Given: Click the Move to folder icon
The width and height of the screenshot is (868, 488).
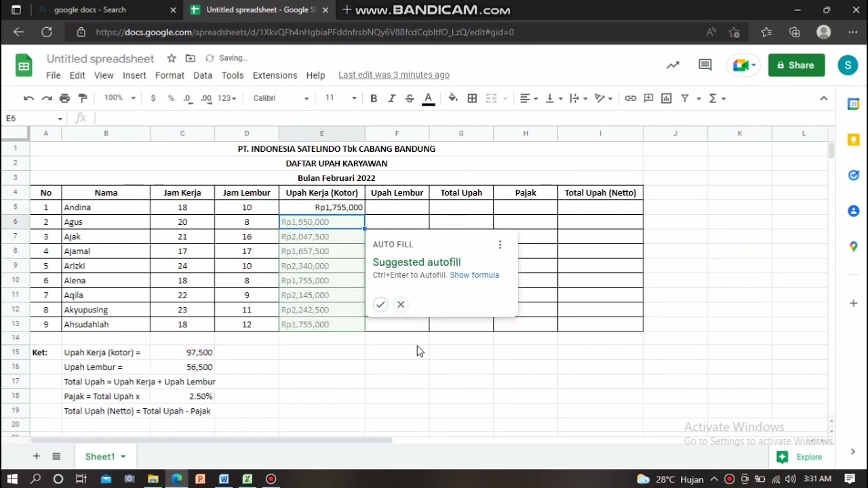Looking at the screenshot, I should [190, 58].
